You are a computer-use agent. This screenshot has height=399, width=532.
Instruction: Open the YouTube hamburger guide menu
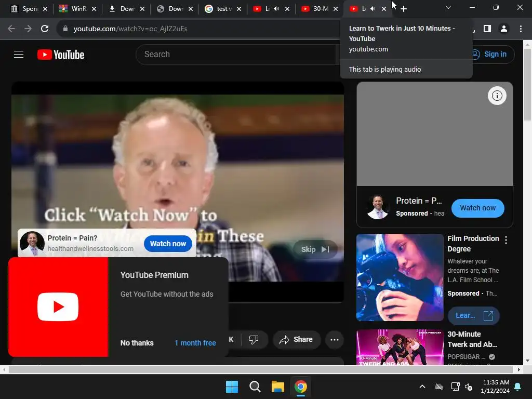(x=19, y=54)
